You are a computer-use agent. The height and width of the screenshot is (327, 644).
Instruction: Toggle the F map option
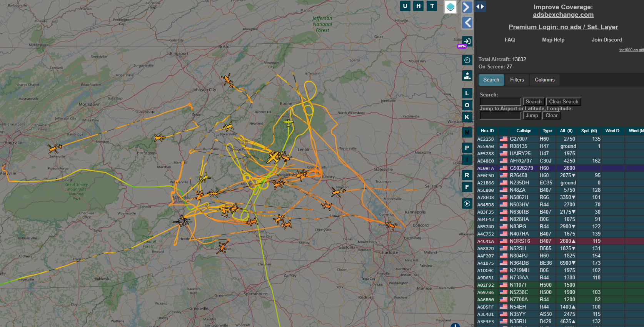click(x=467, y=187)
